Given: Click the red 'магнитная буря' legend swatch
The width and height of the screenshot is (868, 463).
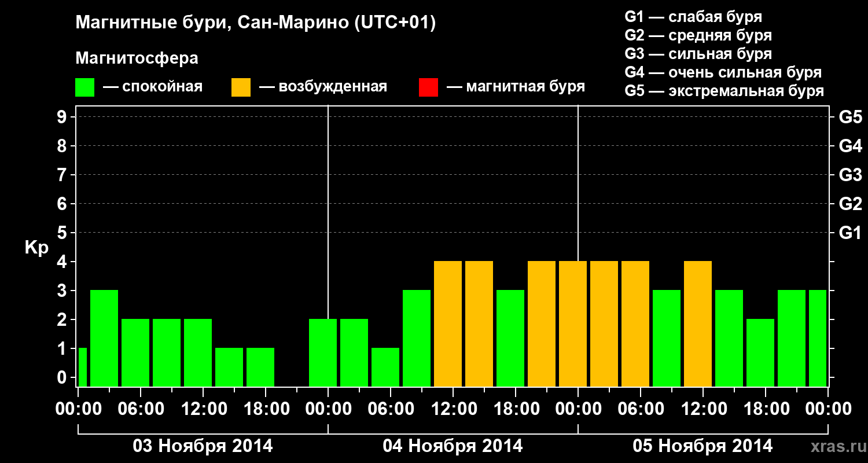Looking at the screenshot, I should [428, 87].
